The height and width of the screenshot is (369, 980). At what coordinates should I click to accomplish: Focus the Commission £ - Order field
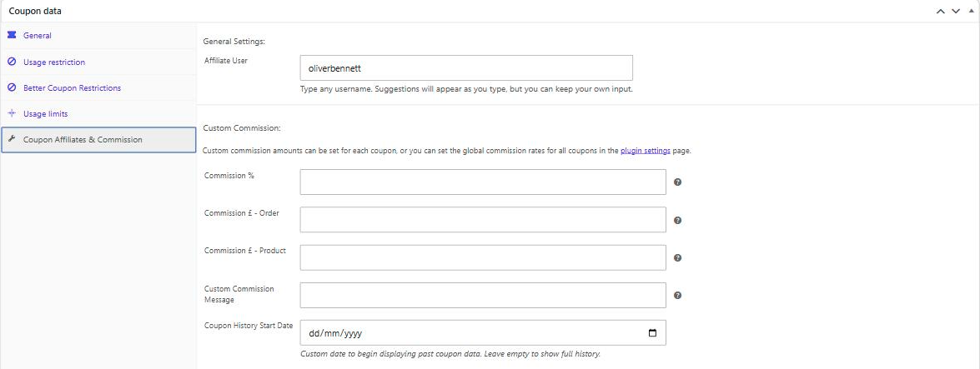pos(483,220)
